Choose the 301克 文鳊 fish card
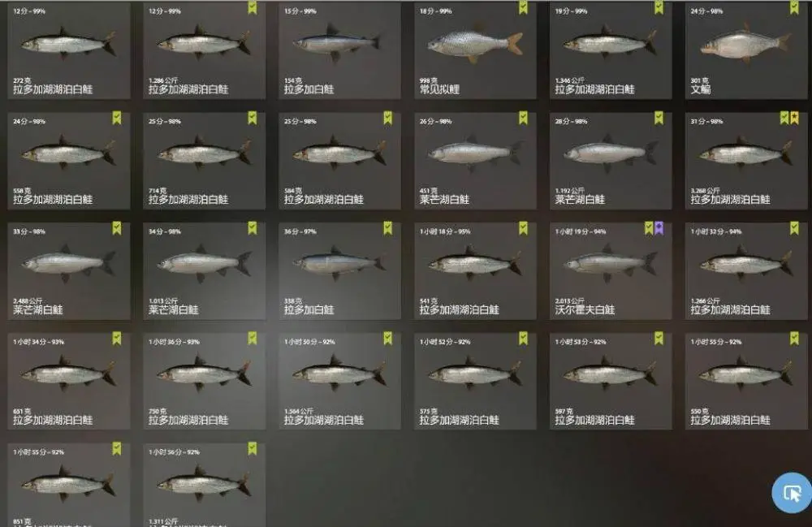 [x=746, y=50]
